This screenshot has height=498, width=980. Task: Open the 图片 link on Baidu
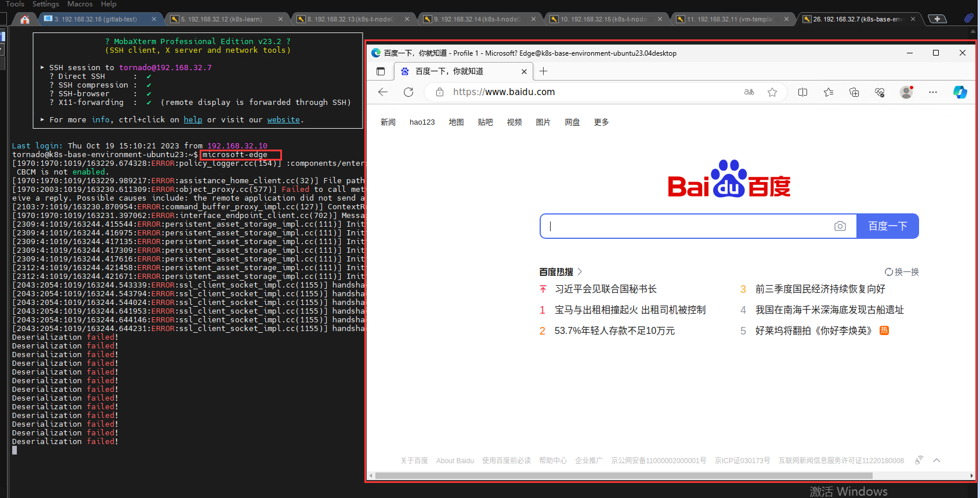543,122
